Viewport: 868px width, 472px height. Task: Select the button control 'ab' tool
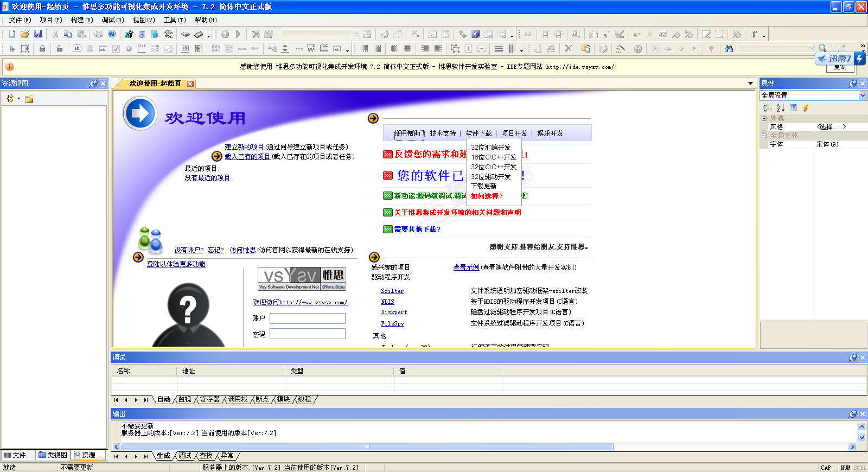[x=77, y=48]
